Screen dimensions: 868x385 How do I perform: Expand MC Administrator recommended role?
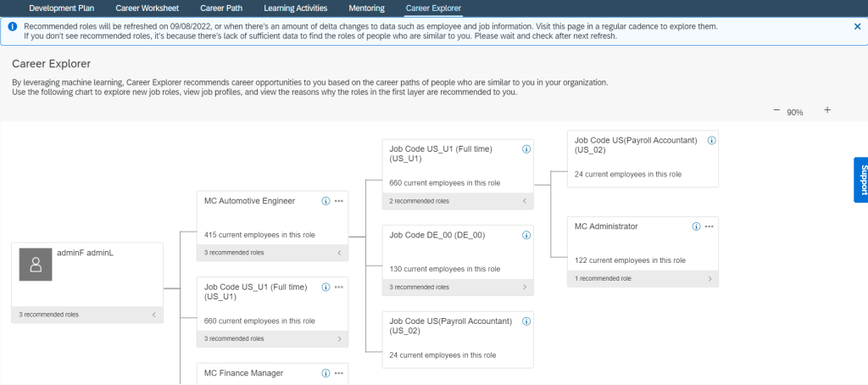click(709, 278)
